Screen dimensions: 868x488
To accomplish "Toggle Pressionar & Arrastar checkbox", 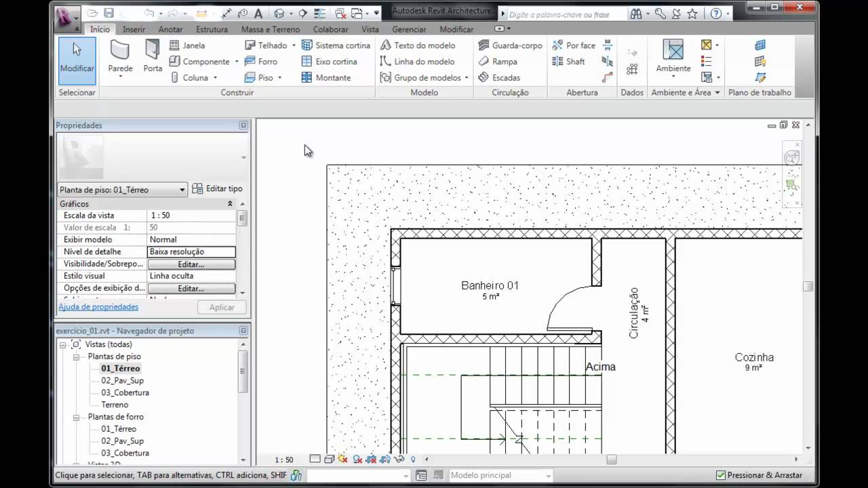I will point(720,476).
